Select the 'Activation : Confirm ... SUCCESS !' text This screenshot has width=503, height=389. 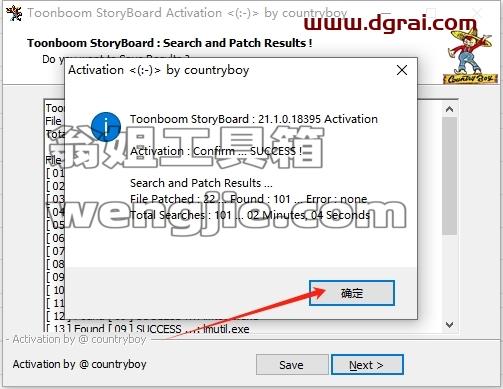coord(216,151)
